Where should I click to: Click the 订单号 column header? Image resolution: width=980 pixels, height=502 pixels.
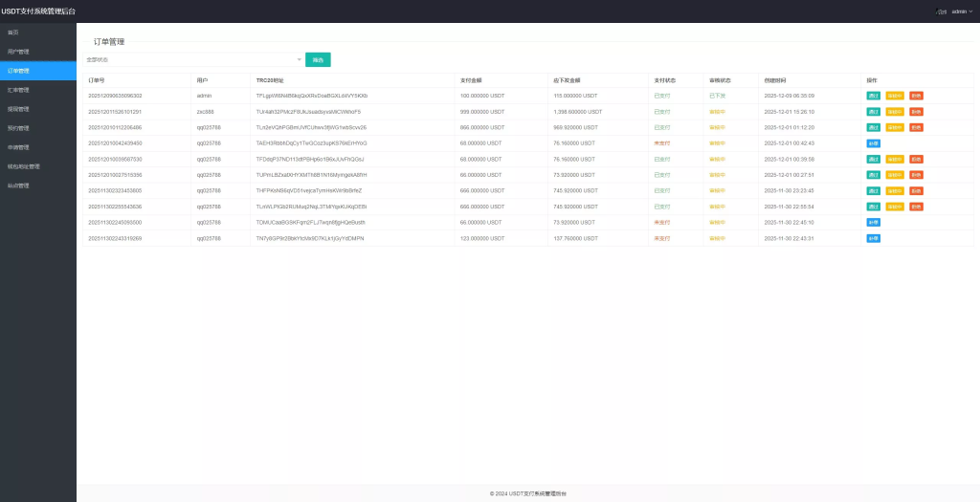(x=97, y=80)
